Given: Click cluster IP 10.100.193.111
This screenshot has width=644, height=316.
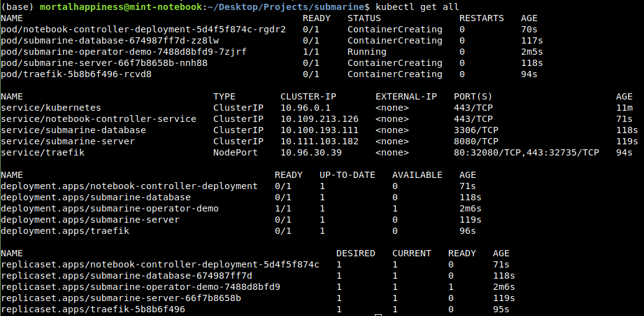Looking at the screenshot, I should tap(320, 130).
